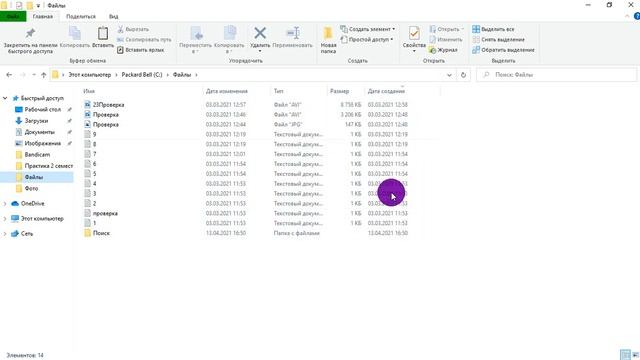This screenshot has width=640, height=360.
Task: Go up one folder level arrow
Action: [x=44, y=75]
